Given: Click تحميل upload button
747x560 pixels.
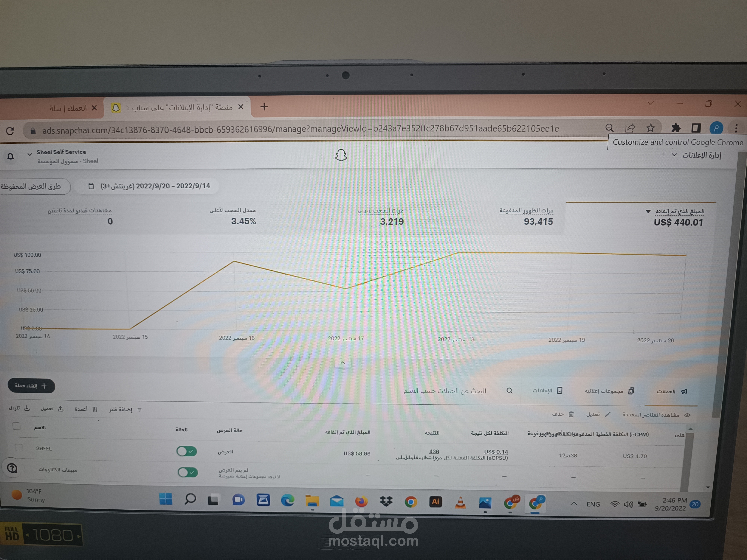Looking at the screenshot, I should coord(52,409).
